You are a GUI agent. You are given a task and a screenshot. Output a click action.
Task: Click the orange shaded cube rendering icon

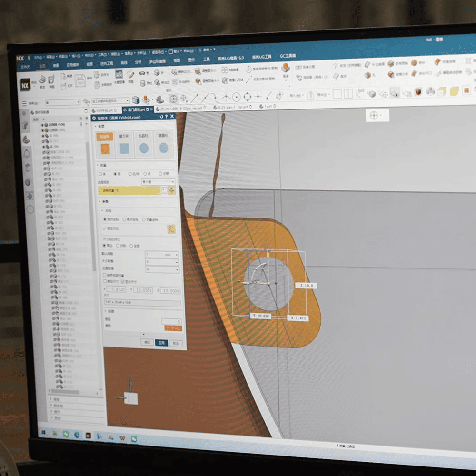click(418, 91)
